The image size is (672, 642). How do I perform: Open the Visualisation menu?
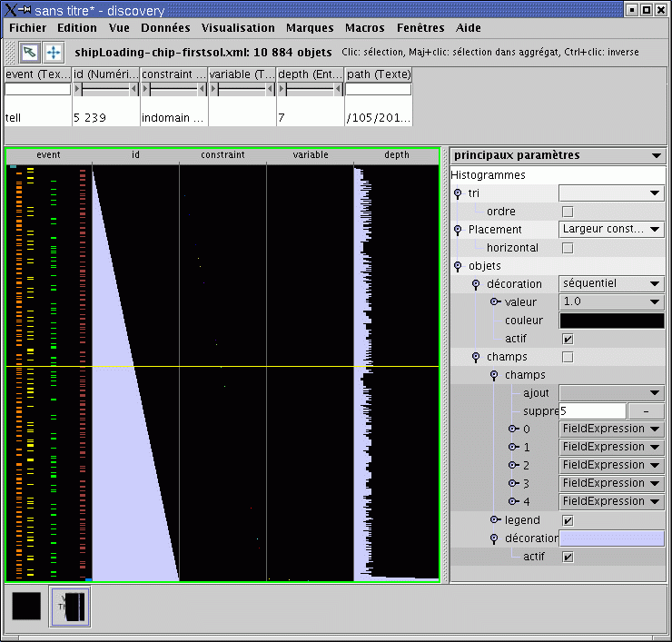tap(238, 28)
